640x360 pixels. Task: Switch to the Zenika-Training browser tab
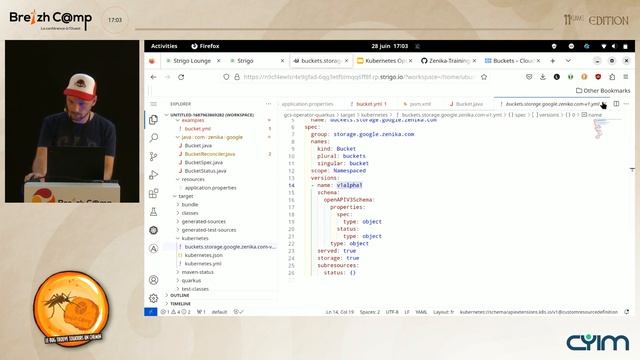(x=448, y=61)
